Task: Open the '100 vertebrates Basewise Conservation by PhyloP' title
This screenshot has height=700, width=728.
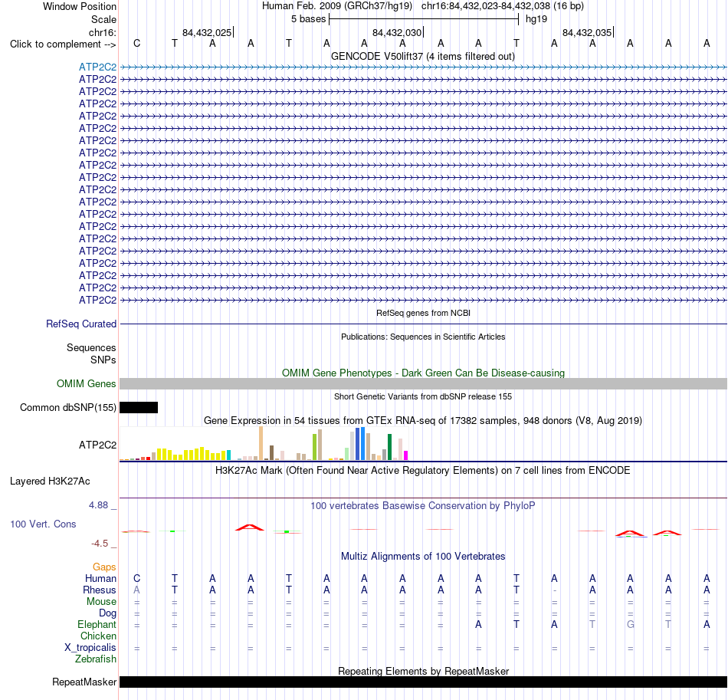Action: 423,506
